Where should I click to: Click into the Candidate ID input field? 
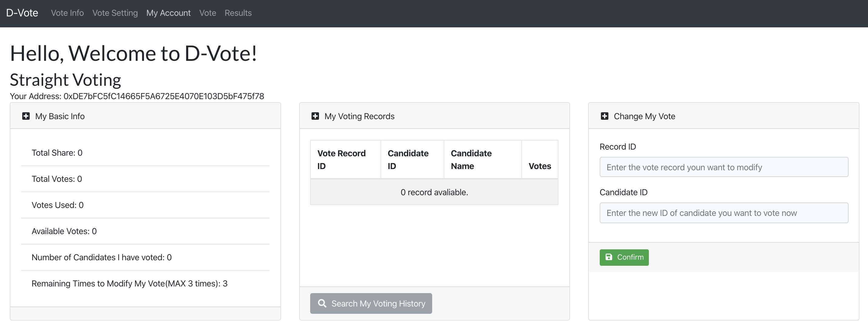(724, 213)
